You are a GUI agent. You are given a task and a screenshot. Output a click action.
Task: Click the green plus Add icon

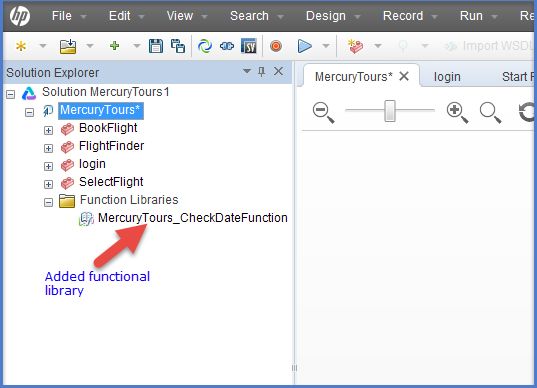coord(114,46)
